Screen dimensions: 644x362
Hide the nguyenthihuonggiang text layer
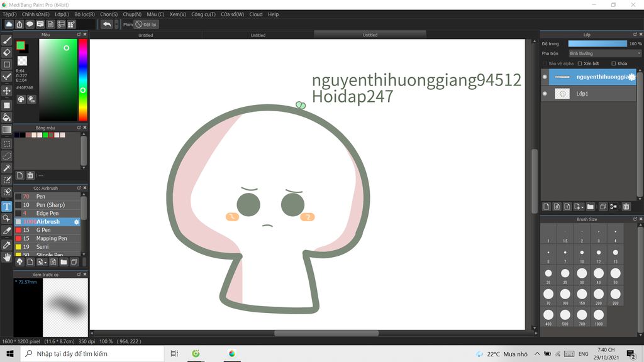545,77
